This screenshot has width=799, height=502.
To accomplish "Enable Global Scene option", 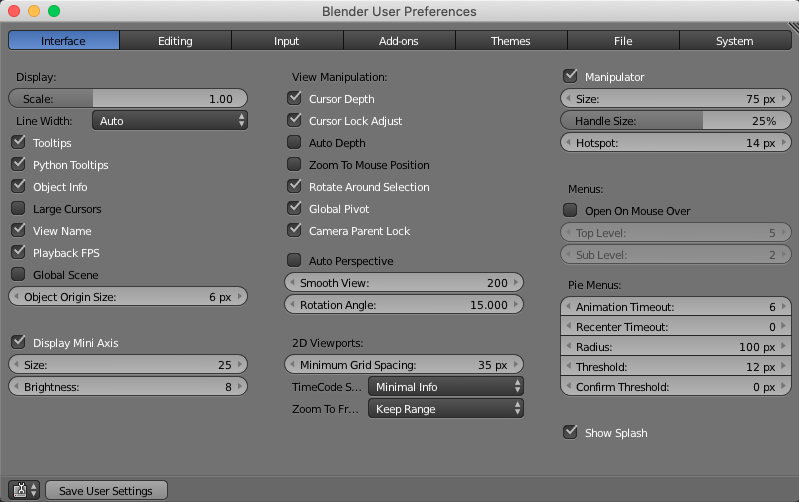I will [18, 274].
